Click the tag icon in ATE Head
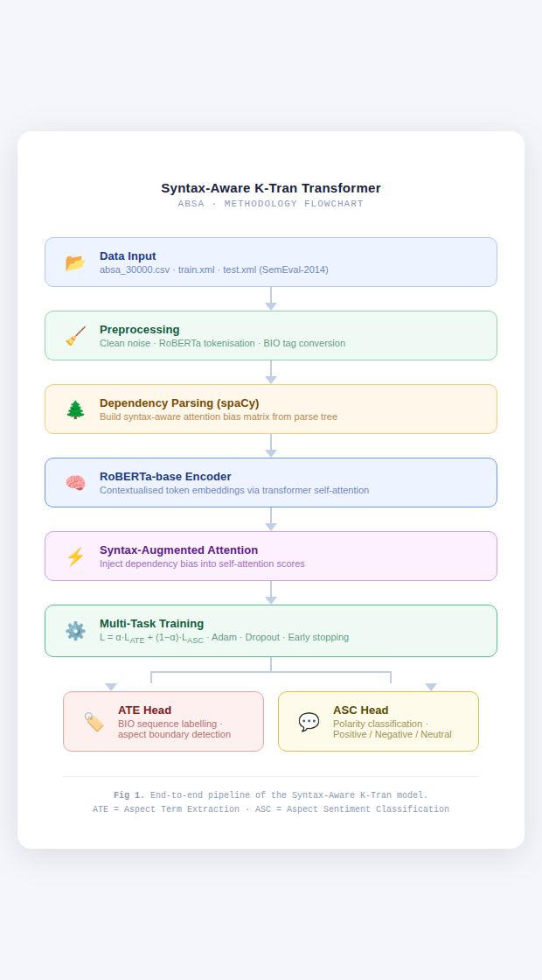 (x=94, y=722)
